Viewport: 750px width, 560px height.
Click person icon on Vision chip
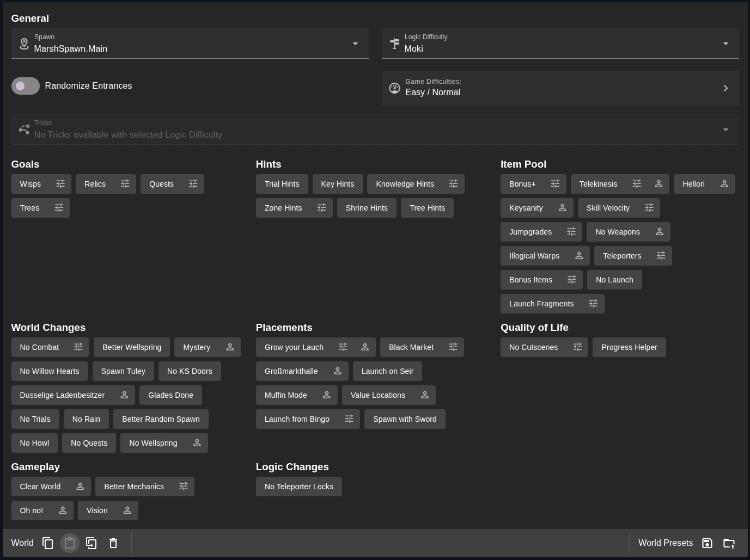[127, 510]
